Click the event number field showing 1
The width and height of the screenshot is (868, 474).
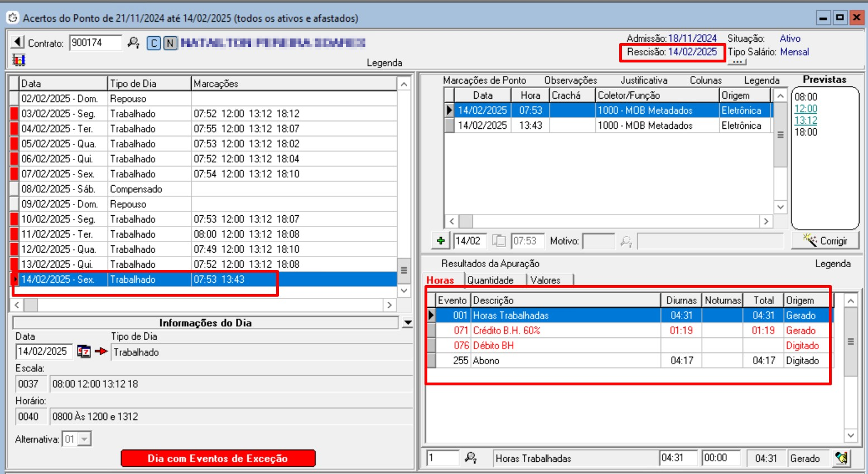tap(443, 458)
